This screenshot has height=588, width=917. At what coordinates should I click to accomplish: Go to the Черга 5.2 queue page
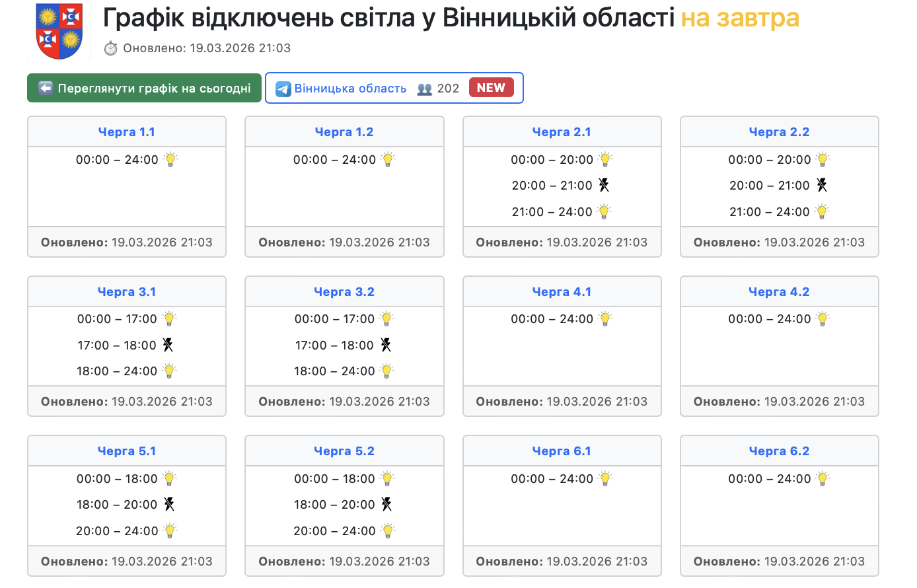[344, 451]
